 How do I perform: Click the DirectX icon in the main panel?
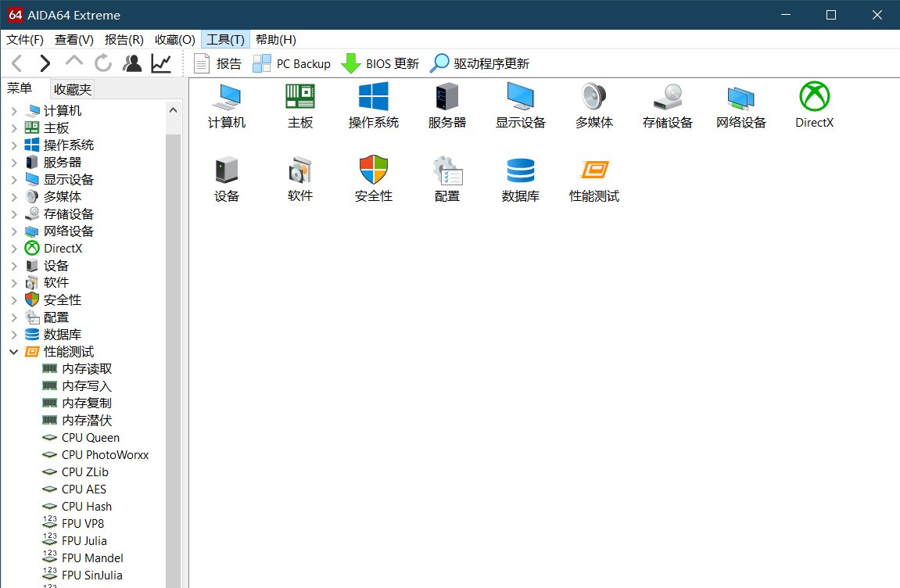click(814, 106)
